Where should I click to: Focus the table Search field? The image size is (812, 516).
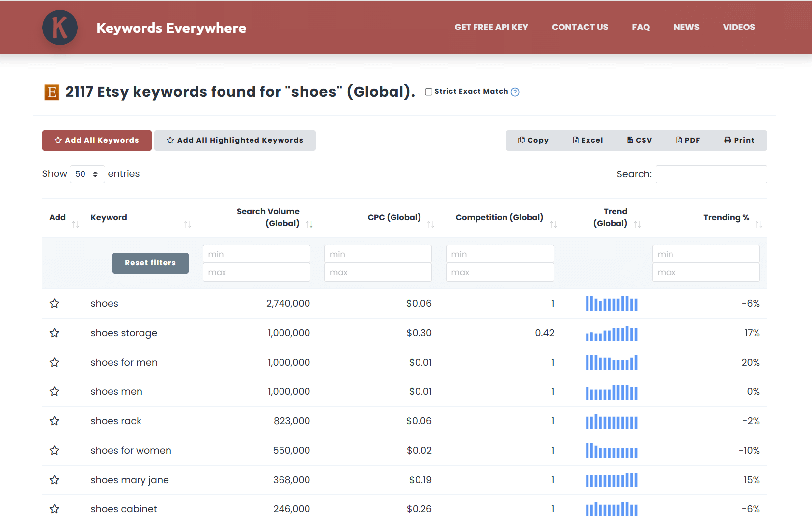[711, 174]
